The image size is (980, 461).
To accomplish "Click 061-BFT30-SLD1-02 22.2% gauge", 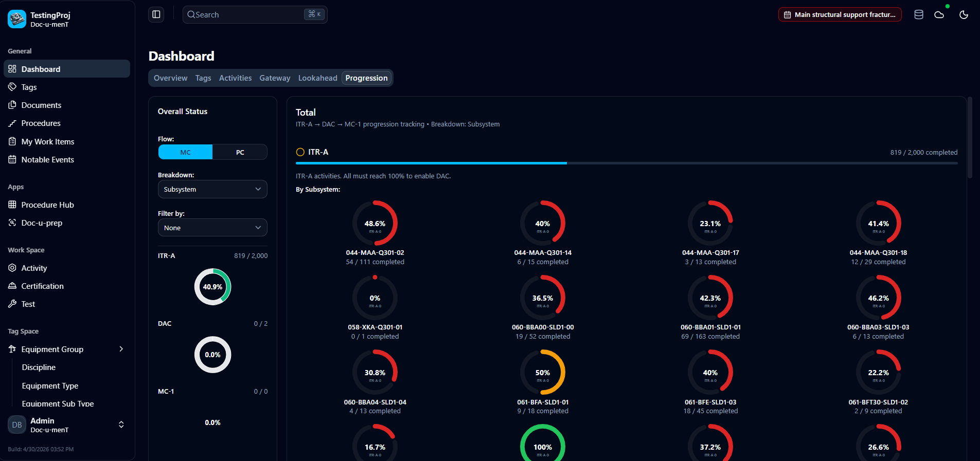I will click(878, 372).
